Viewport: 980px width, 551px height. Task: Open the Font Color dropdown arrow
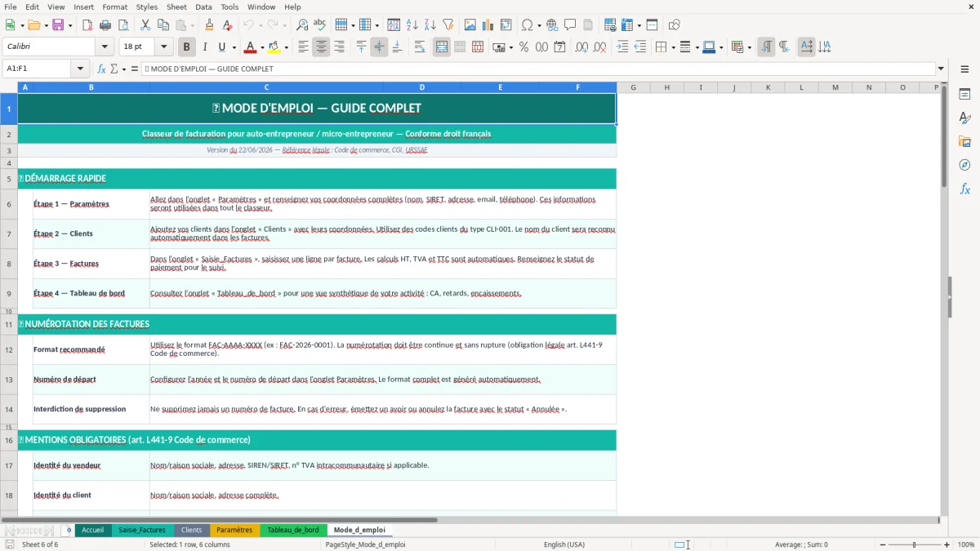262,47
